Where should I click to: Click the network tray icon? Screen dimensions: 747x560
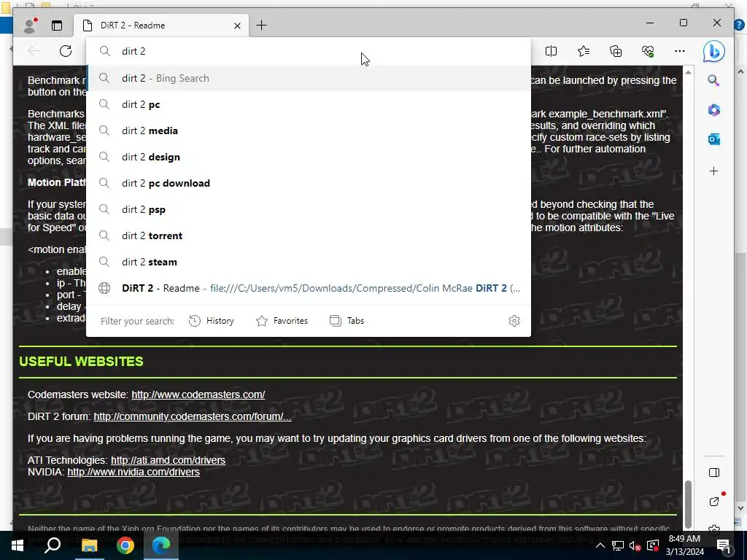(617, 545)
